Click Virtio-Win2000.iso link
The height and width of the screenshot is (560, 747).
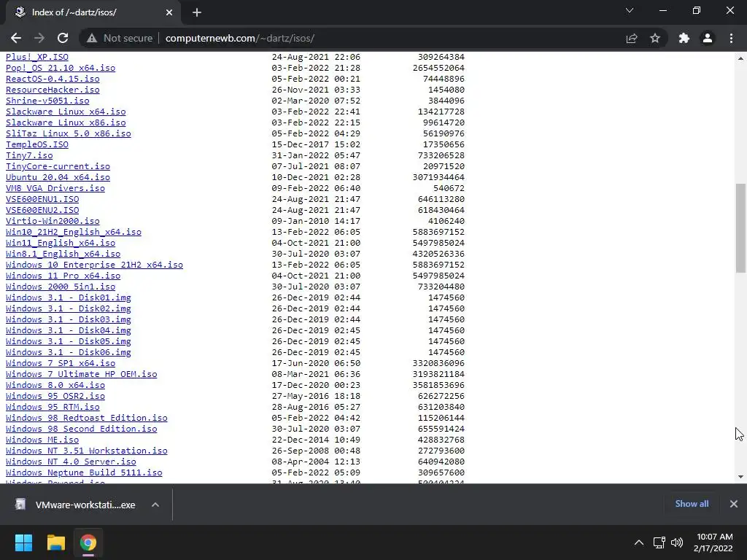click(x=53, y=221)
